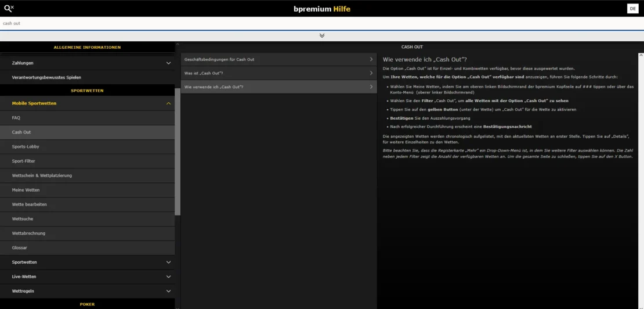Expand the Zahlungen section chevron
Image resolution: width=644 pixels, height=309 pixels.
point(168,63)
